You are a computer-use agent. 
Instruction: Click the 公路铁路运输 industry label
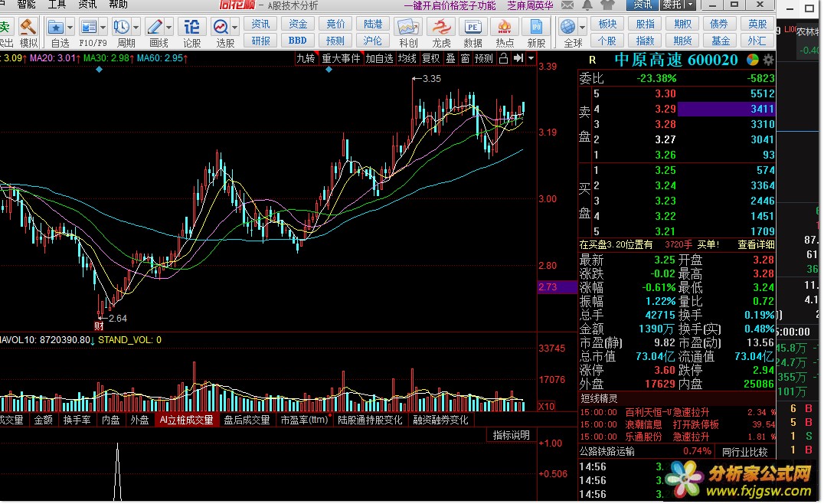pos(607,451)
